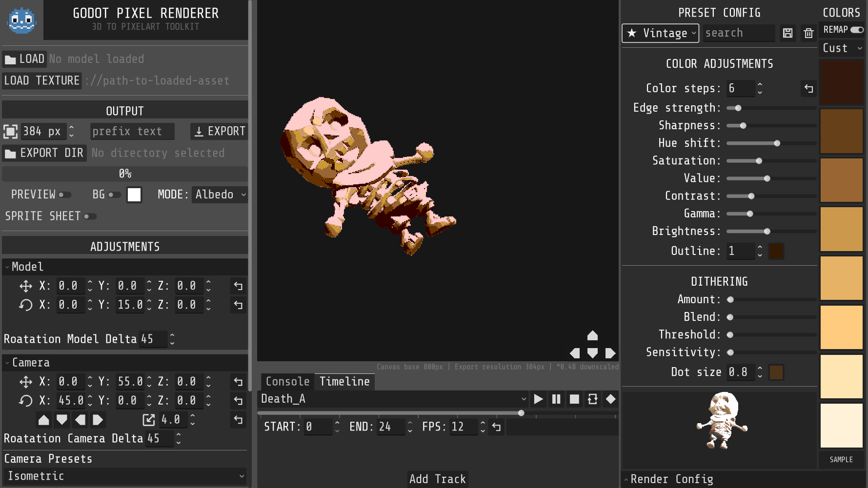868x488 pixels.
Task: Select the darkest brown palette color
Action: click(842, 82)
